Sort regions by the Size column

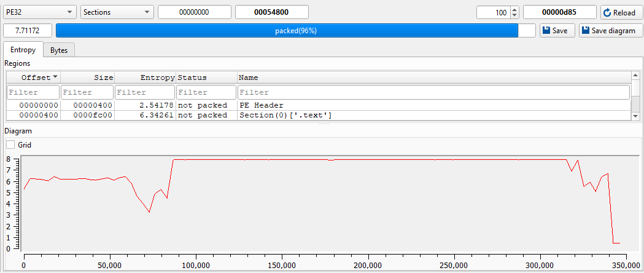87,77
